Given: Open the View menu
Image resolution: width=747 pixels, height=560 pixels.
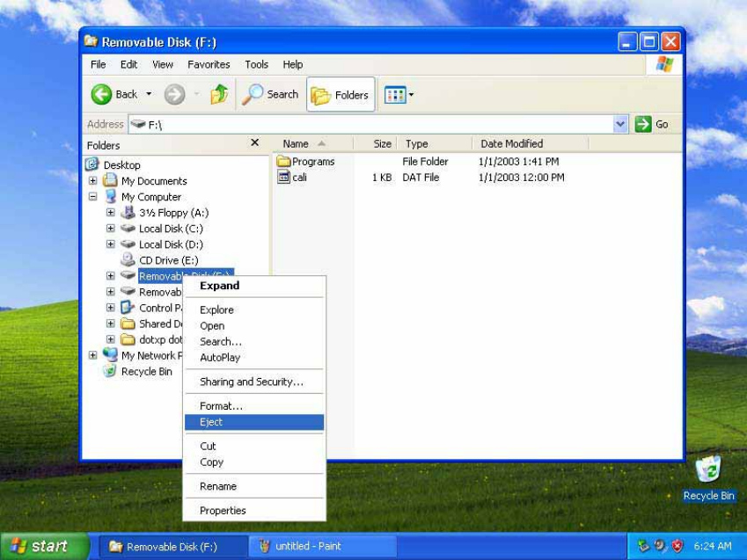Looking at the screenshot, I should (x=163, y=64).
